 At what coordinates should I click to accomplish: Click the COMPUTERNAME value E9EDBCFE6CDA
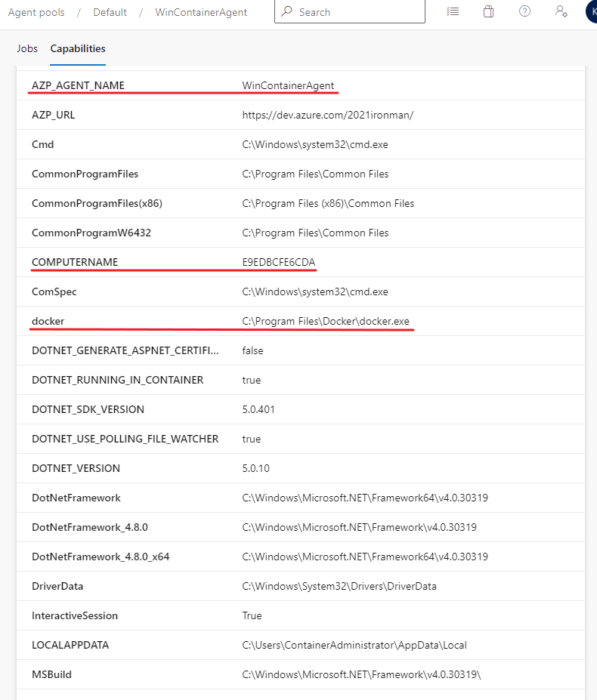coord(279,262)
